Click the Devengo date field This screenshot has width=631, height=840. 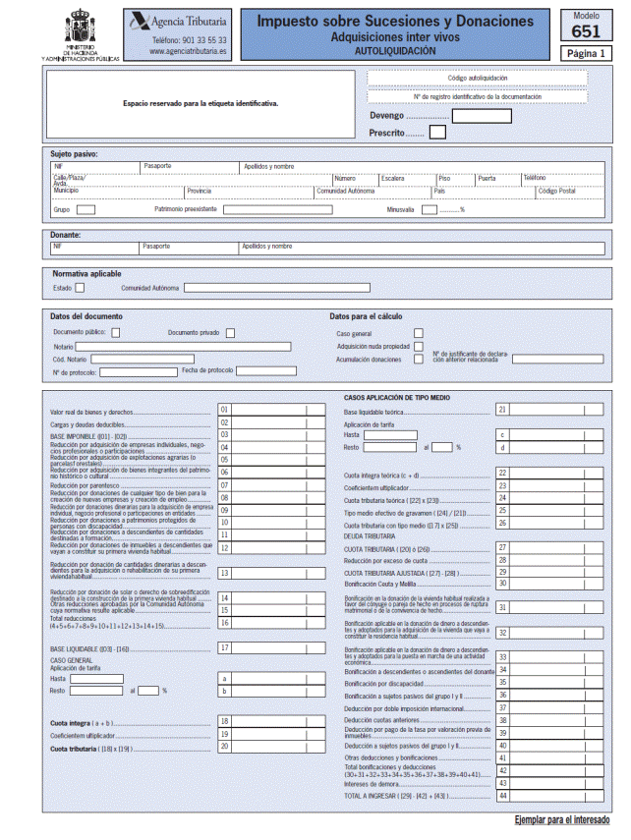pos(482,116)
